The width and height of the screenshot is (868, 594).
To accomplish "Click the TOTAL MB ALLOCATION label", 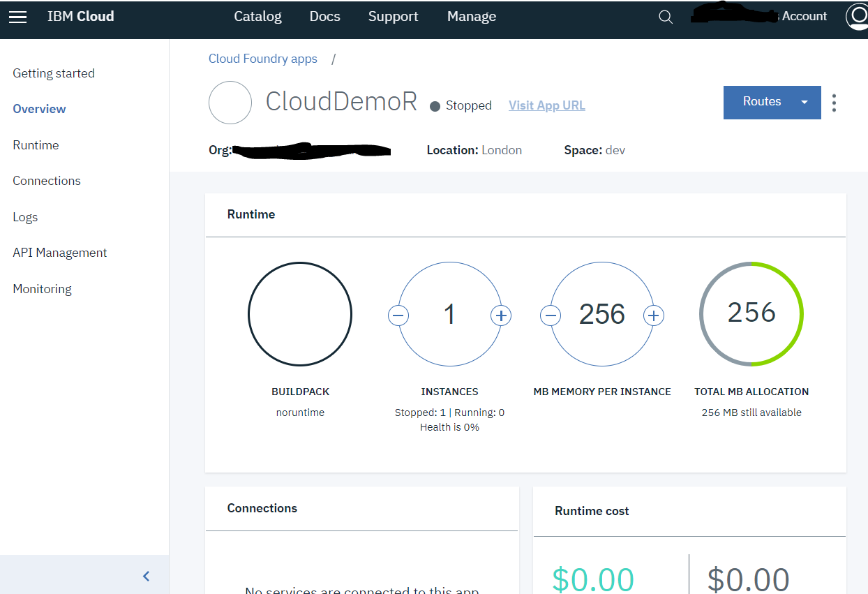I will point(751,392).
